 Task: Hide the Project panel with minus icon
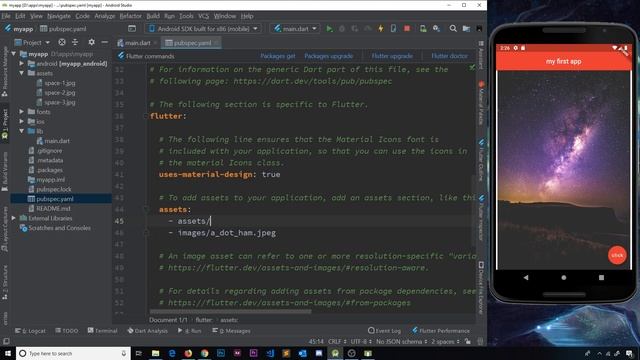[104, 42]
